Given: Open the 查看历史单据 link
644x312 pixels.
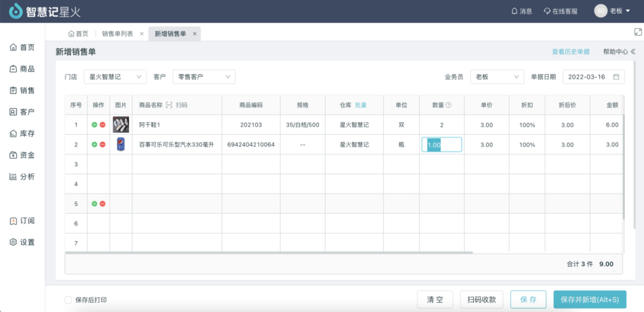Looking at the screenshot, I should [570, 52].
